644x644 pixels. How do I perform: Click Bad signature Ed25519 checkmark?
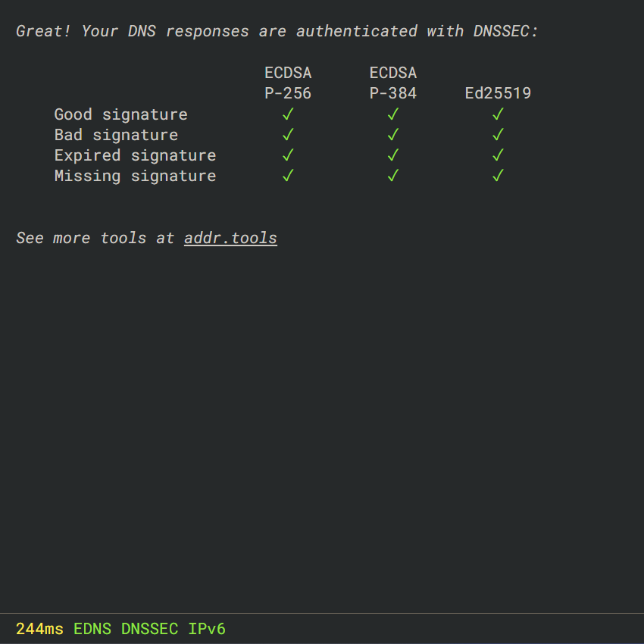498,135
